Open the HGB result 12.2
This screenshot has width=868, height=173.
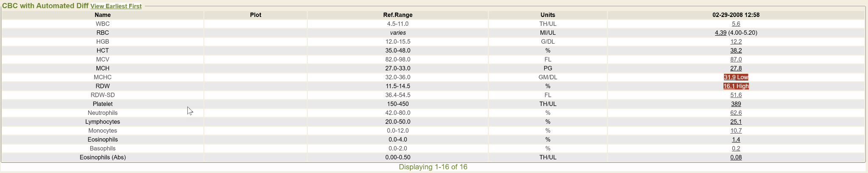(736, 42)
